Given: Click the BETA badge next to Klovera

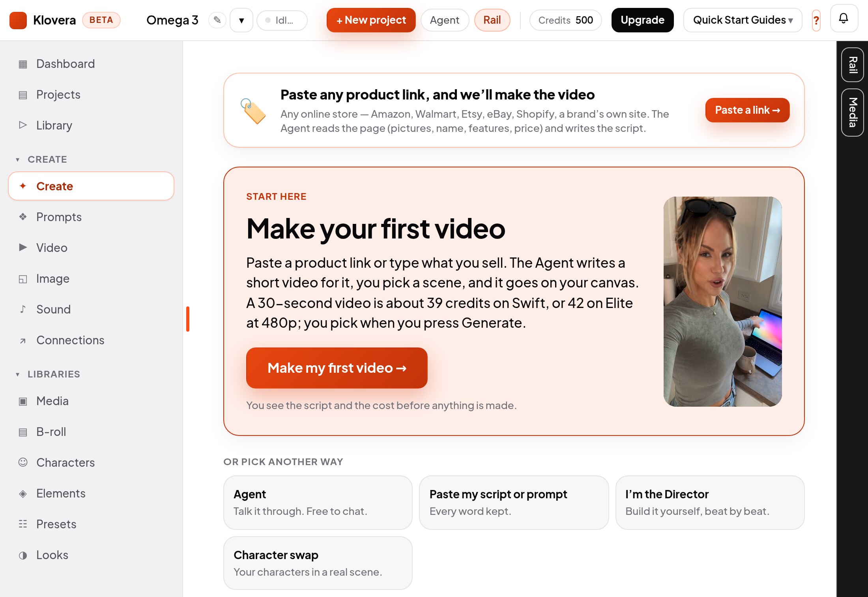Looking at the screenshot, I should [x=101, y=20].
